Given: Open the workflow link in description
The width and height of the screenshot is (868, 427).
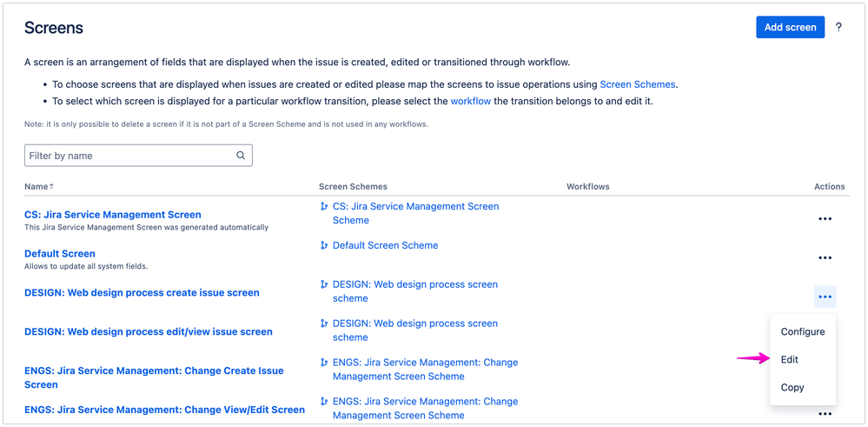Looking at the screenshot, I should 471,102.
